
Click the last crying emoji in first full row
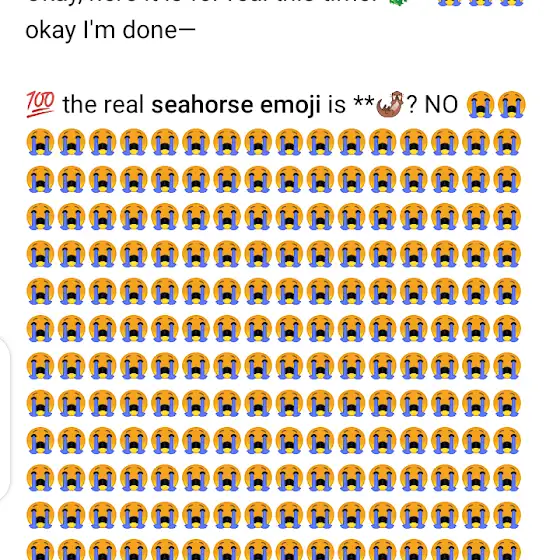pos(507,142)
